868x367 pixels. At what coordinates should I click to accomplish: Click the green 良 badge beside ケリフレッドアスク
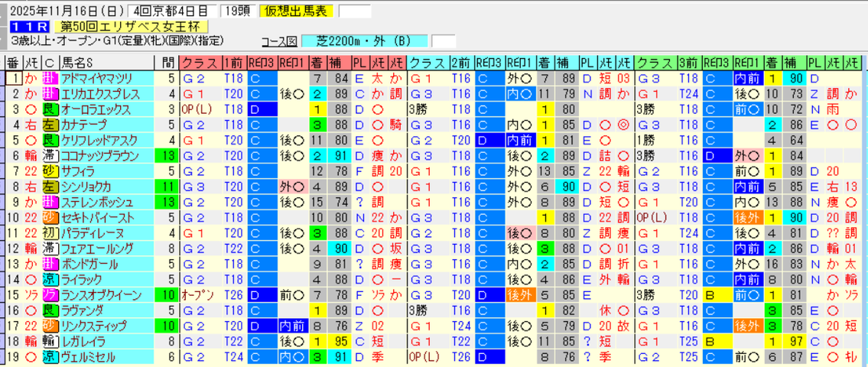[50, 139]
